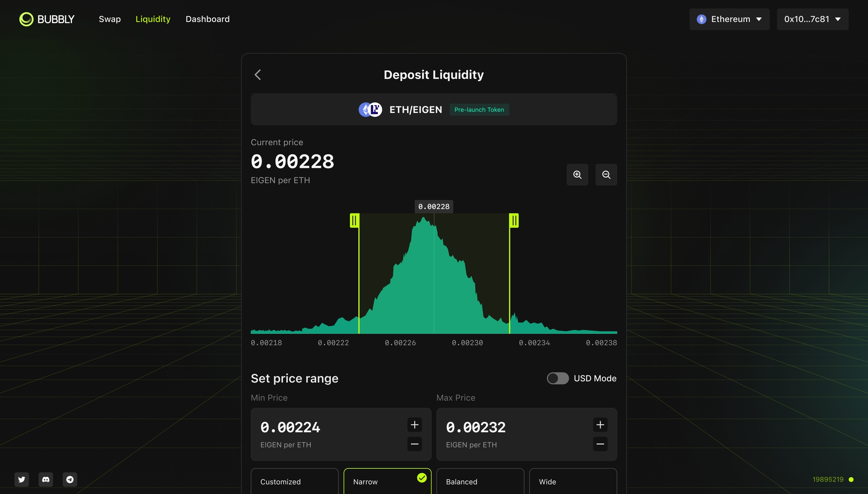Click the left range handle on chart
The height and width of the screenshot is (494, 868).
pos(355,221)
